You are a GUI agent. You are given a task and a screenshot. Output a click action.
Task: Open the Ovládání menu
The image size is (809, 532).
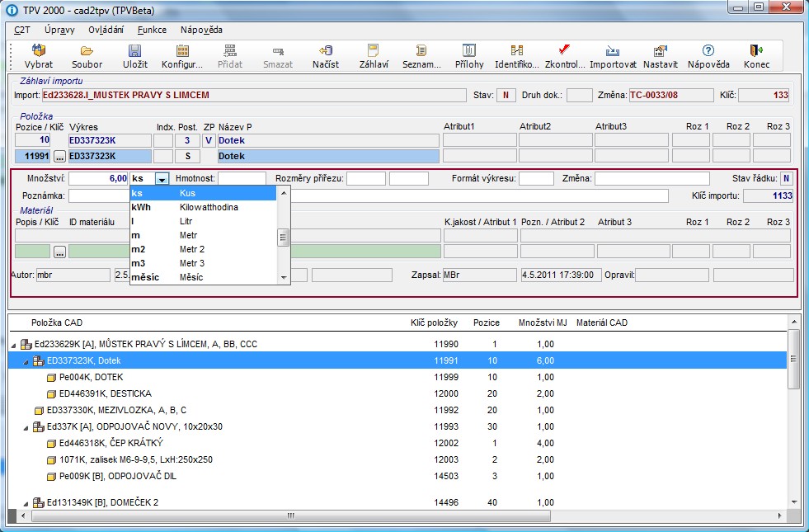pyautogui.click(x=106, y=30)
